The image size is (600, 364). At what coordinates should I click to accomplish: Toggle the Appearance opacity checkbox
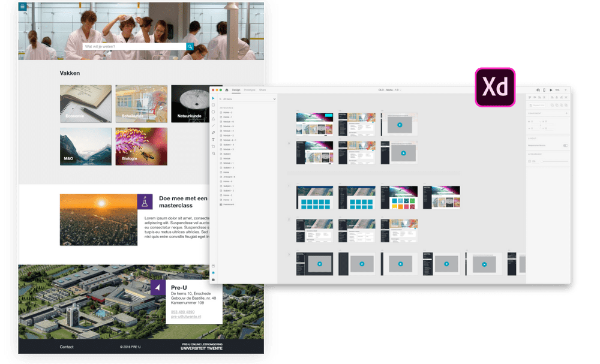(x=529, y=161)
